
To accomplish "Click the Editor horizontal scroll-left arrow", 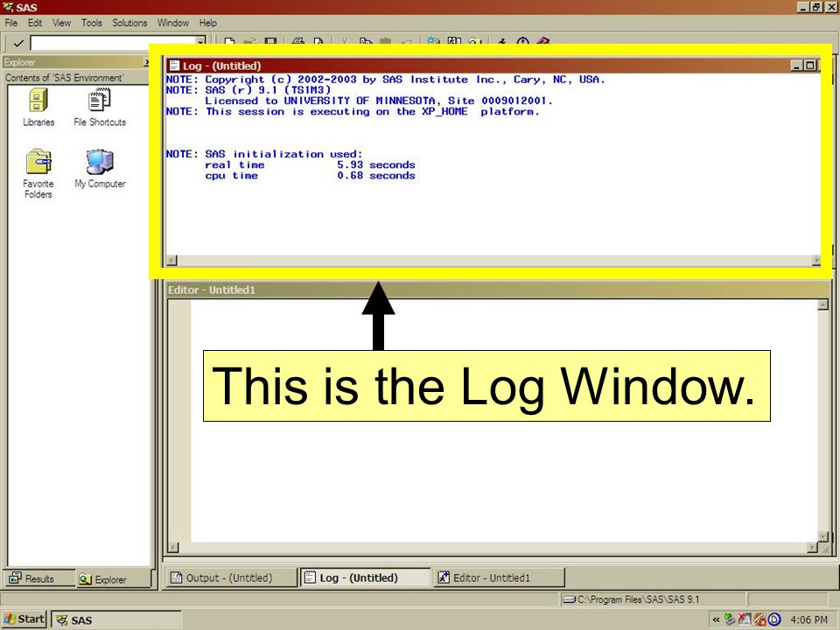I will 172,548.
